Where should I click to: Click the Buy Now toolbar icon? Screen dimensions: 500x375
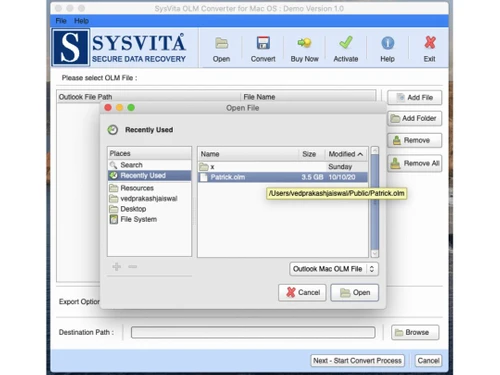pos(304,43)
